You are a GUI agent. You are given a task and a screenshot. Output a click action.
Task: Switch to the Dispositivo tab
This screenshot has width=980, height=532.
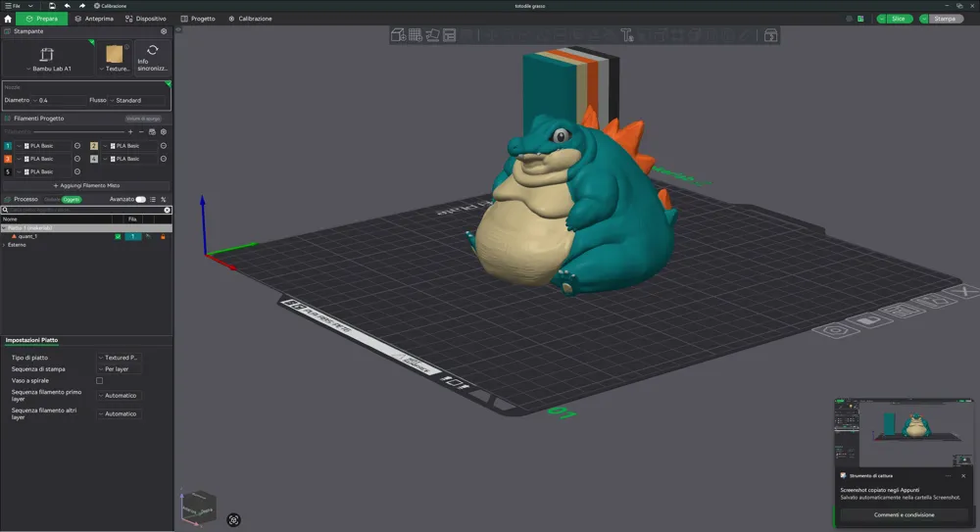(x=146, y=19)
